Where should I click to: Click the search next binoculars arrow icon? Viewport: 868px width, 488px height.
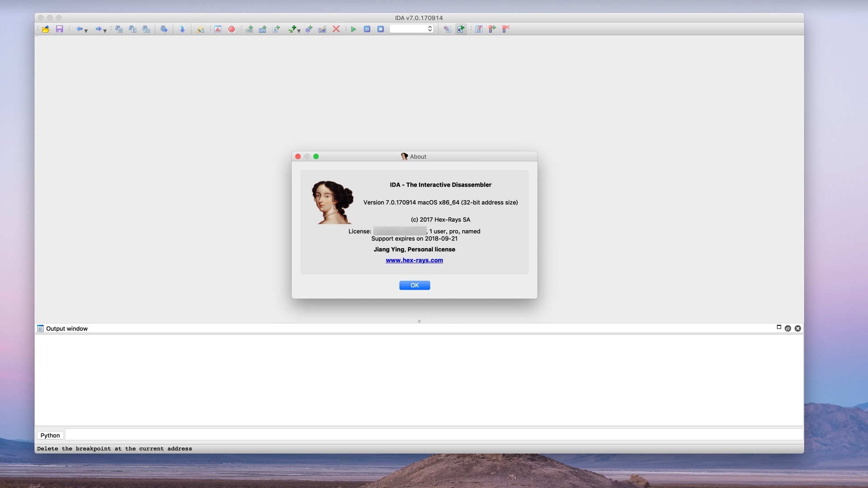tap(164, 29)
